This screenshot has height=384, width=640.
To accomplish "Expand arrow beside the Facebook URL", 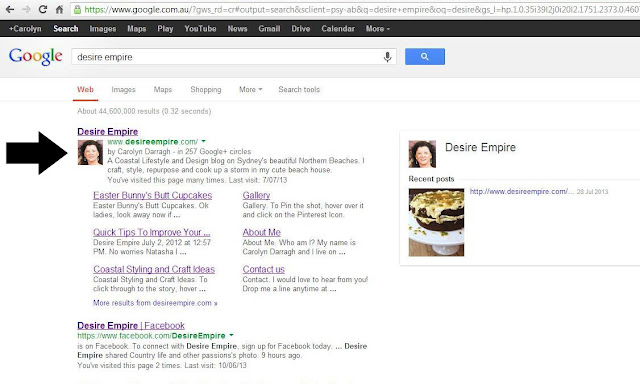I will coord(231,335).
